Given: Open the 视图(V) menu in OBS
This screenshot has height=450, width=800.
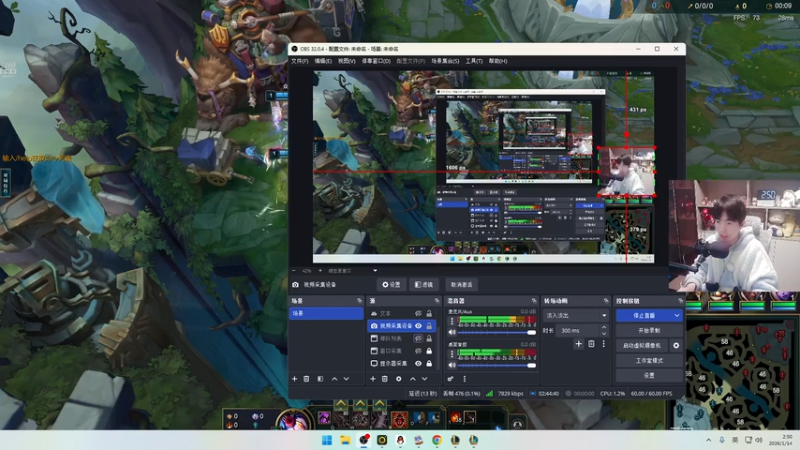Looking at the screenshot, I should tap(346, 61).
